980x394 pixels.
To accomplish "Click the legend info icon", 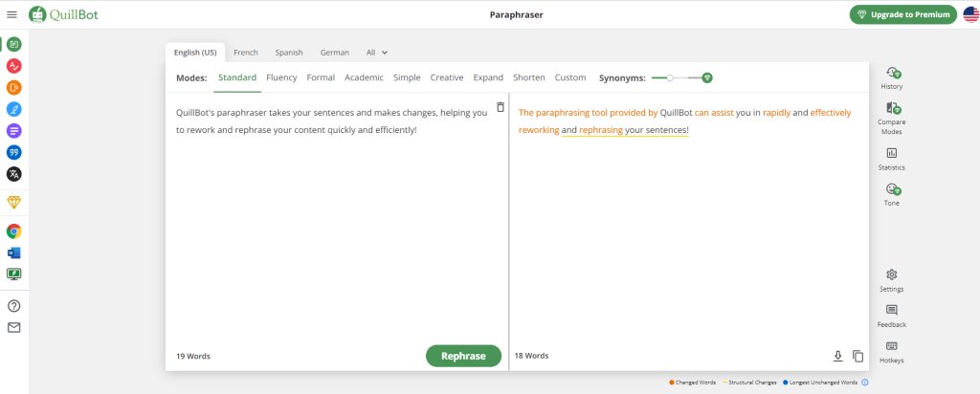I will (x=865, y=383).
